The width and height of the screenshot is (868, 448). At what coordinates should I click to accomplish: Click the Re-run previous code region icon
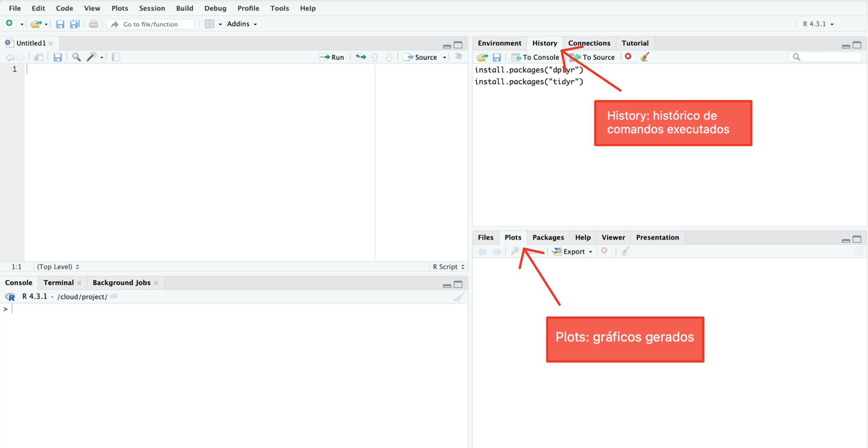(x=361, y=57)
